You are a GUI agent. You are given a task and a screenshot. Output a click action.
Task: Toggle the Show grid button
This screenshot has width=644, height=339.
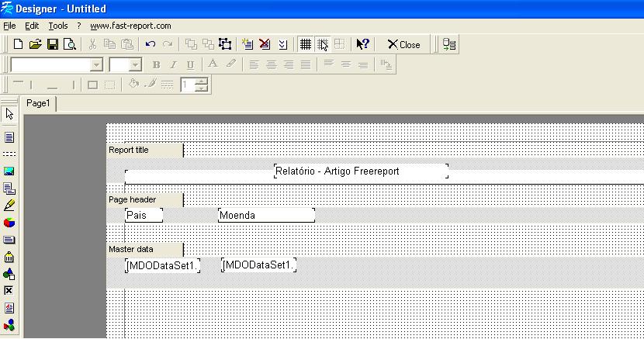pos(306,44)
